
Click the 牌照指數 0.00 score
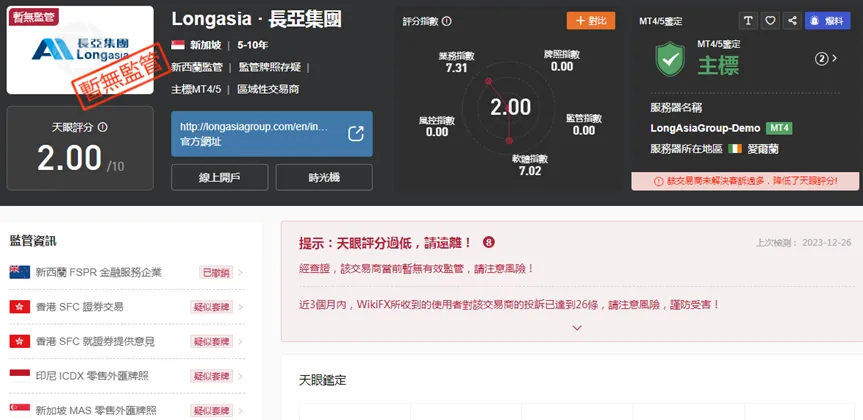tap(562, 61)
